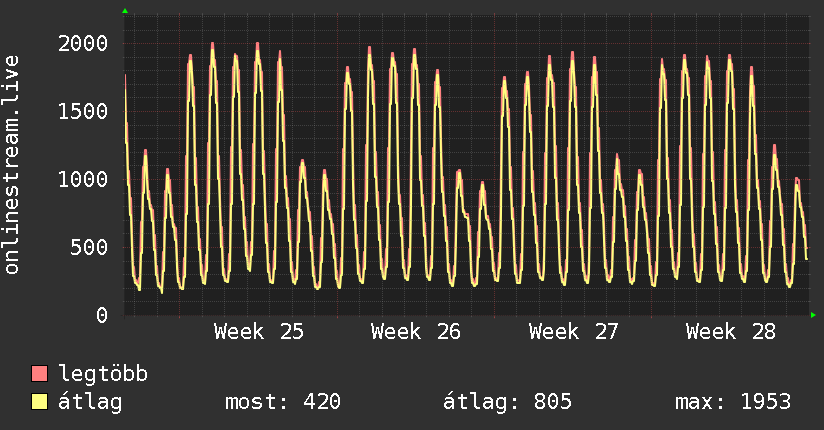Click the Week 25 axis label

tap(259, 332)
